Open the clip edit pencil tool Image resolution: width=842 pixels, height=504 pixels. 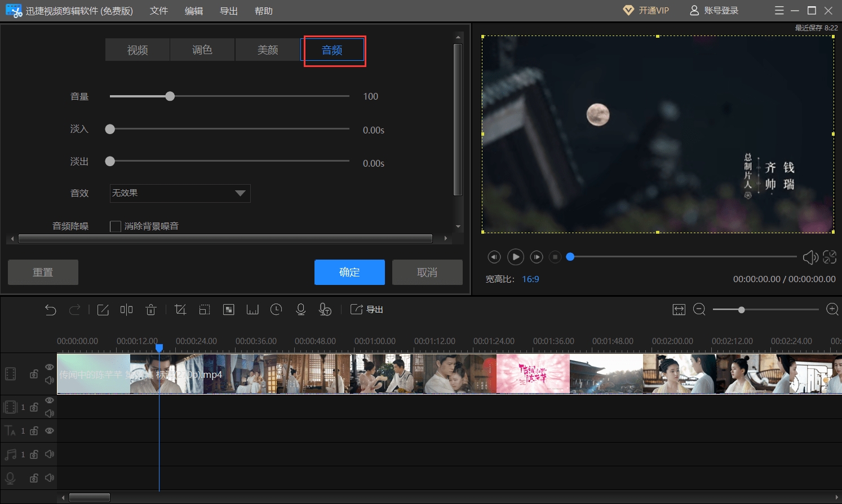pos(103,310)
